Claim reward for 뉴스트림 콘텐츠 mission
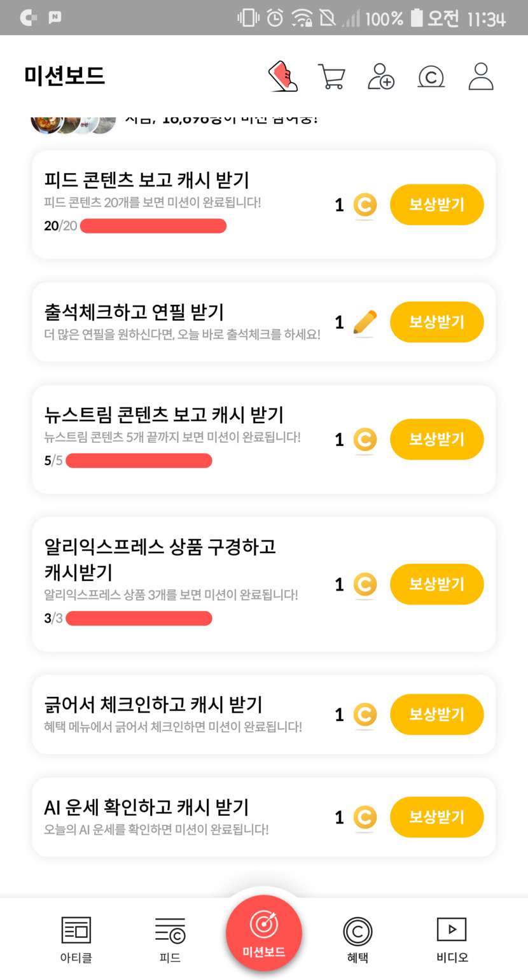Screen dimensions: 528x980 click(x=436, y=439)
